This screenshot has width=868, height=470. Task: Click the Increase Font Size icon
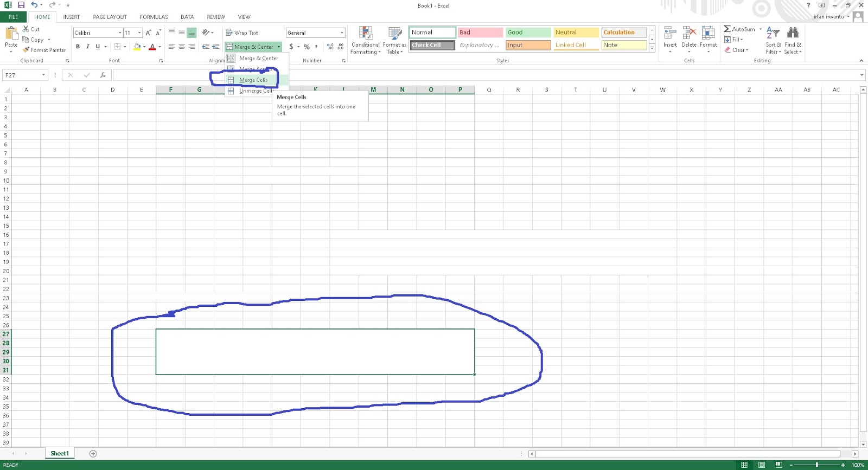coord(148,33)
